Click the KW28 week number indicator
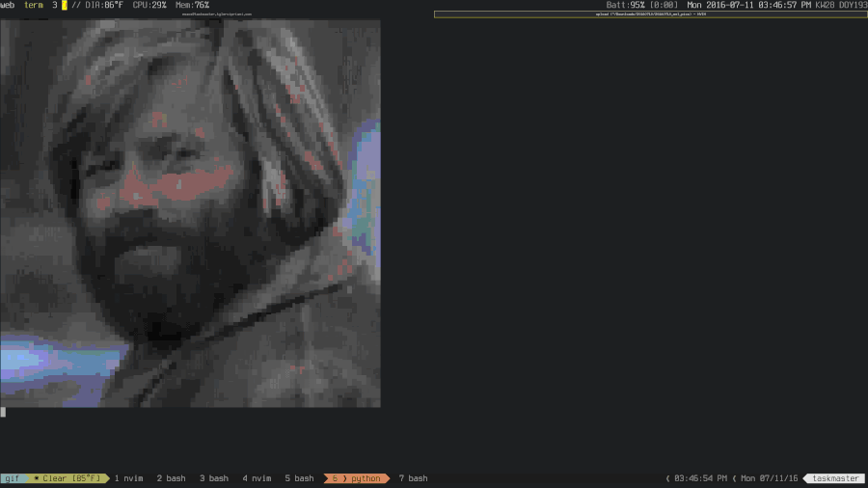 coord(825,5)
